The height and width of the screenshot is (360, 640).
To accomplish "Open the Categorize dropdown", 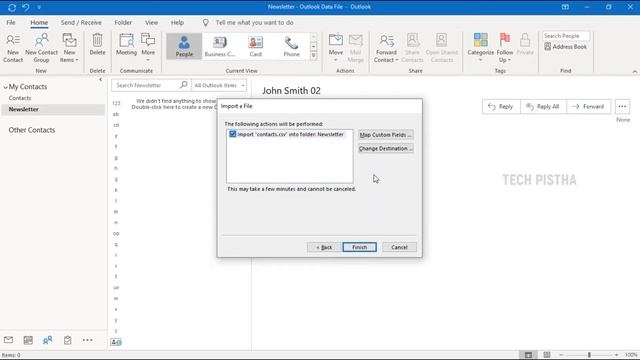I will pyautogui.click(x=480, y=48).
